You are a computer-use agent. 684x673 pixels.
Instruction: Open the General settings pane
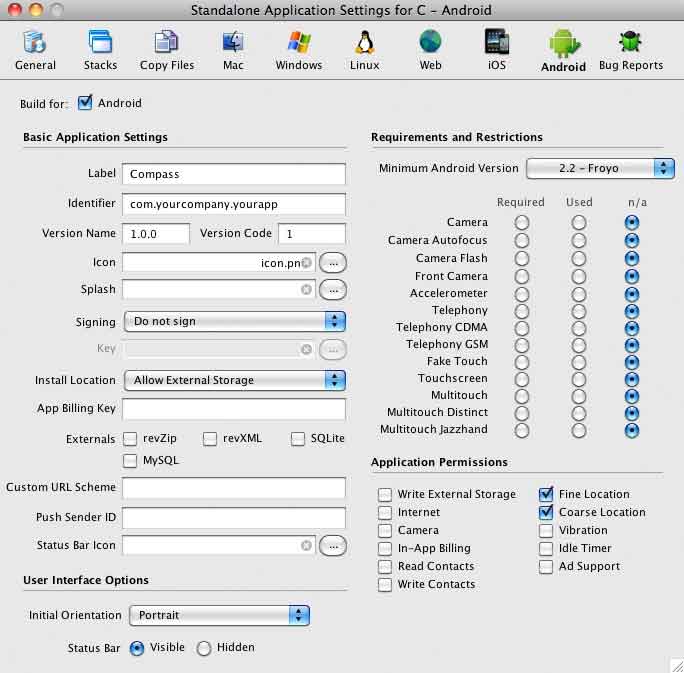35,49
